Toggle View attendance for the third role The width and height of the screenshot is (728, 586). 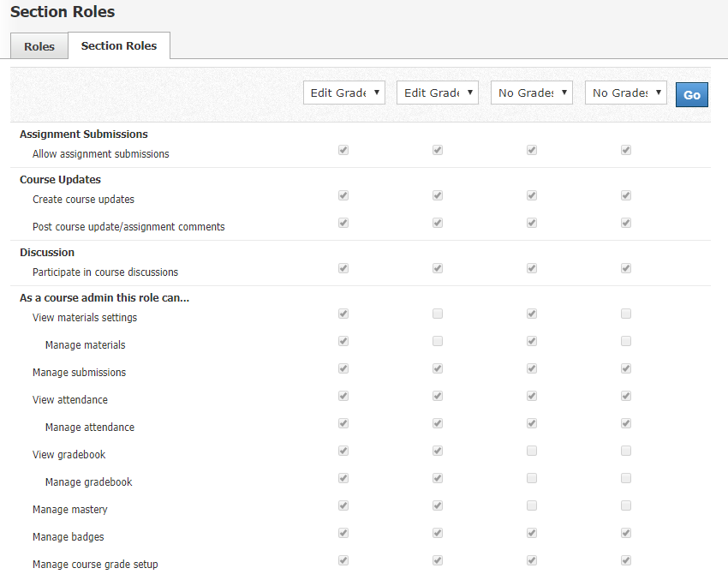(x=532, y=396)
